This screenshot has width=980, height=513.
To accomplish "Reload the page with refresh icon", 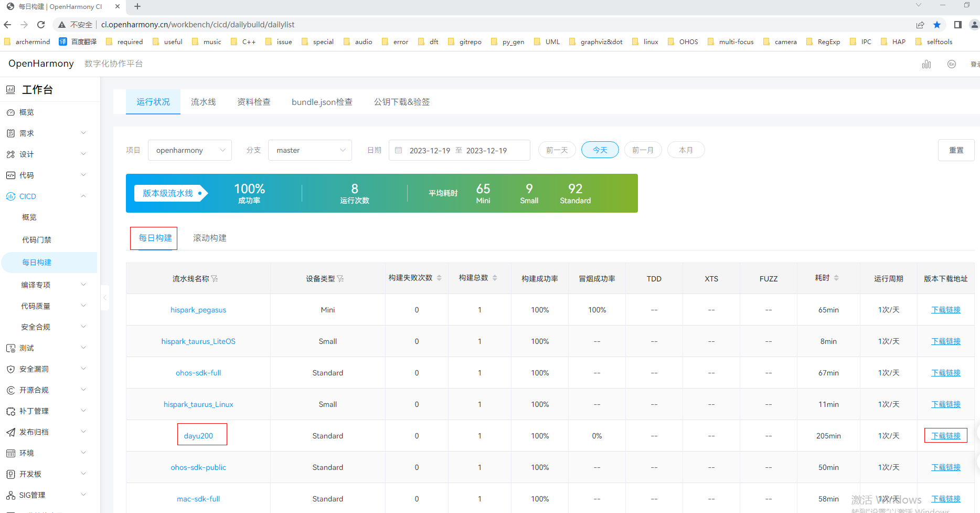I will click(41, 25).
